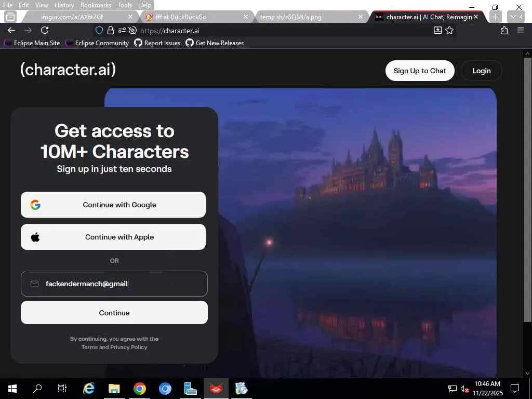The image size is (532, 399).
Task: Open the tracking protection shield icon
Action: pos(99,31)
